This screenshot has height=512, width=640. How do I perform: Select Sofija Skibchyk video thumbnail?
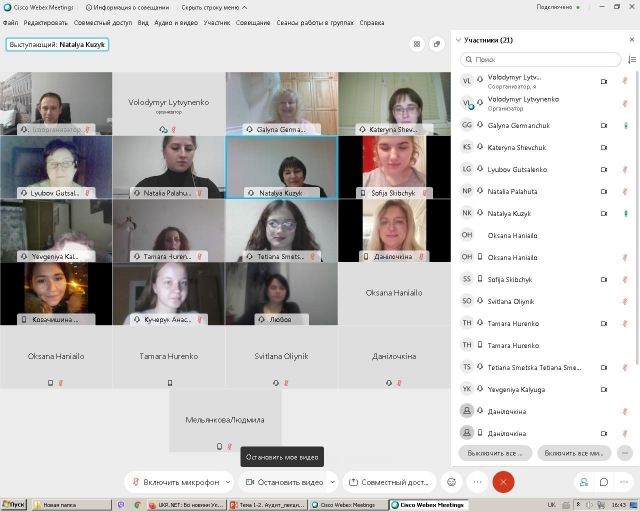click(394, 167)
